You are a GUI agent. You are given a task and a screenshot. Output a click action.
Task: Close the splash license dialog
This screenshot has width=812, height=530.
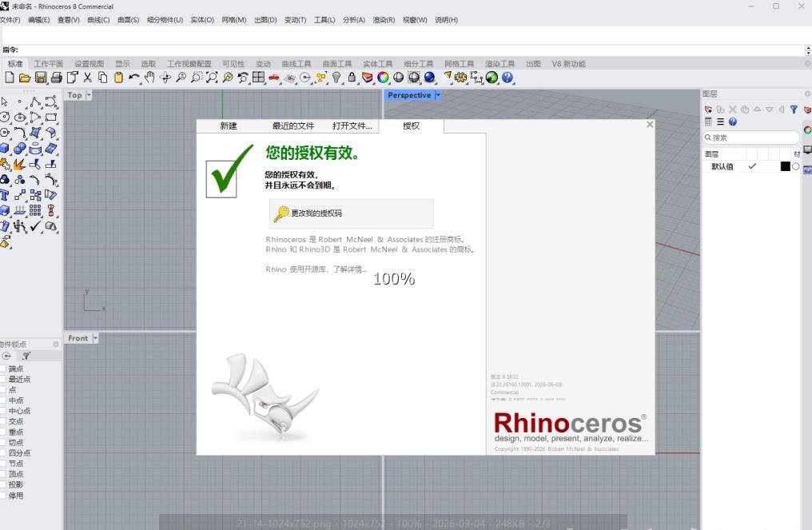[x=650, y=125]
